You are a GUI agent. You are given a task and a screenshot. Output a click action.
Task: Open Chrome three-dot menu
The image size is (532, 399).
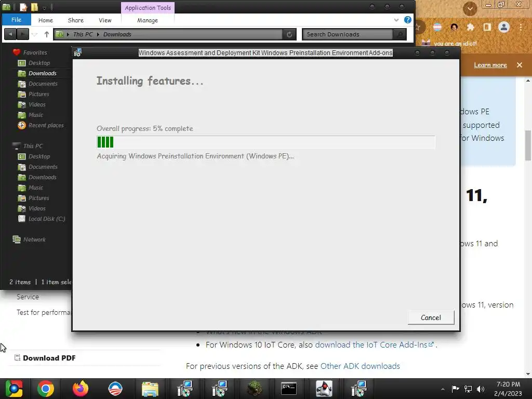click(521, 27)
